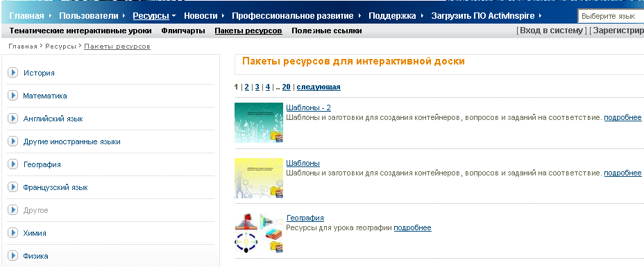
Task: Click the yellow Шаблоны thumbnail
Action: 259,178
